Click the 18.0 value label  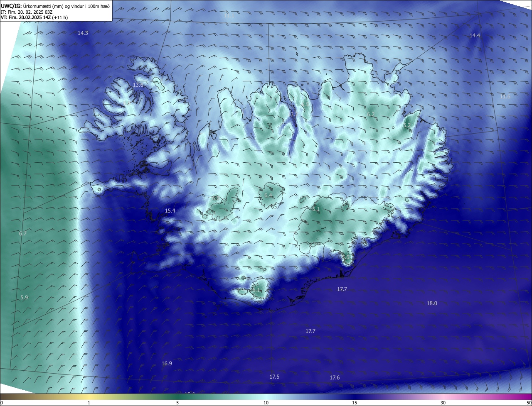(432, 303)
